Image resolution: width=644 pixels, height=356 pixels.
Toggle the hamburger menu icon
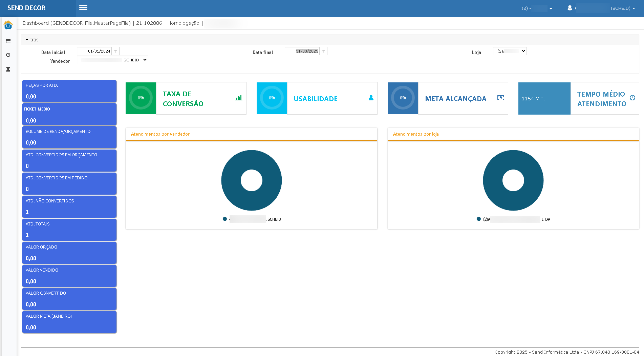83,7
